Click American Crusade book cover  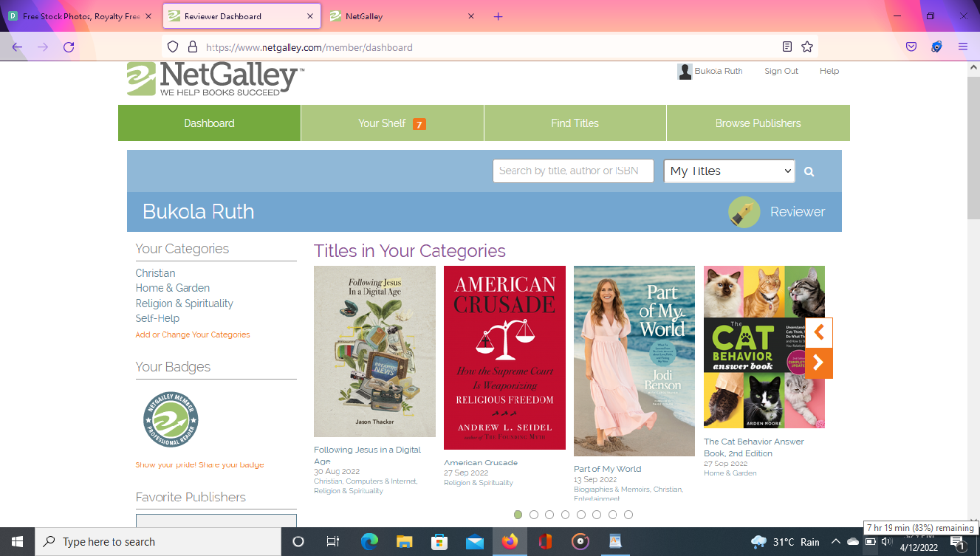(x=504, y=357)
